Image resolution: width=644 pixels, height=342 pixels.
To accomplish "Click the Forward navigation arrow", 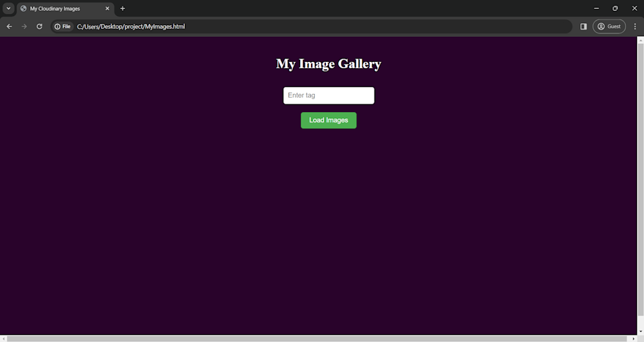I will (24, 26).
